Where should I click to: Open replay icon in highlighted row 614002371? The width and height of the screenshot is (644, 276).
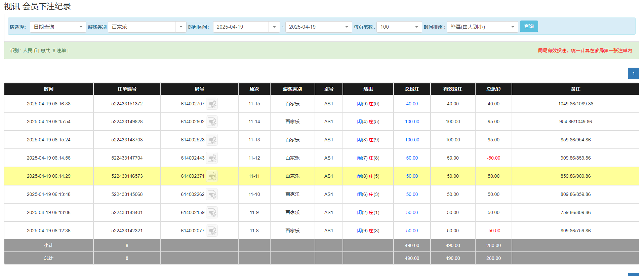tap(212, 176)
